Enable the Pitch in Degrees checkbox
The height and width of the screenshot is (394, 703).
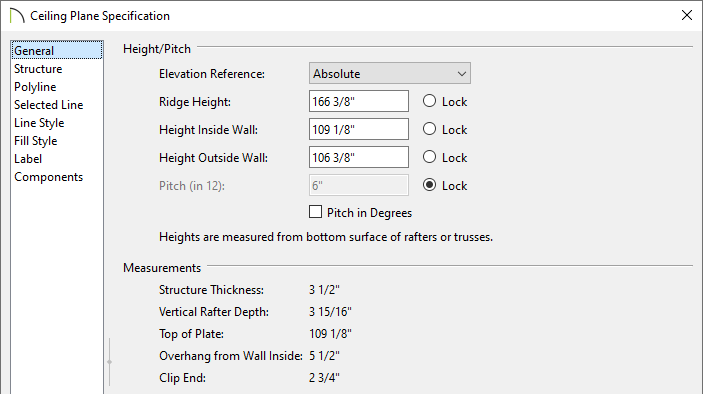click(315, 212)
